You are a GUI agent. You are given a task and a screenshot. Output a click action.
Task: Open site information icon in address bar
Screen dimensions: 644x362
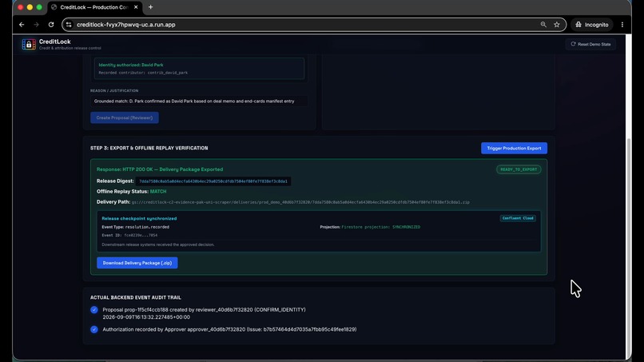[x=69, y=25]
